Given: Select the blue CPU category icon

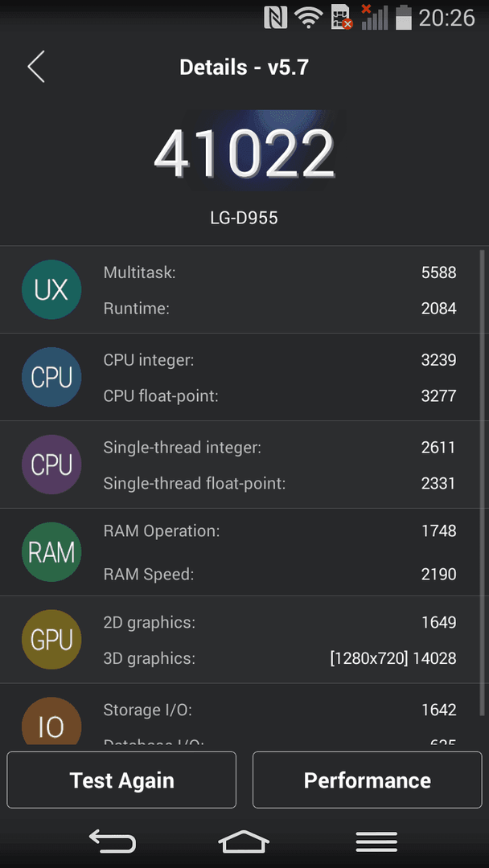Looking at the screenshot, I should coord(51,377).
